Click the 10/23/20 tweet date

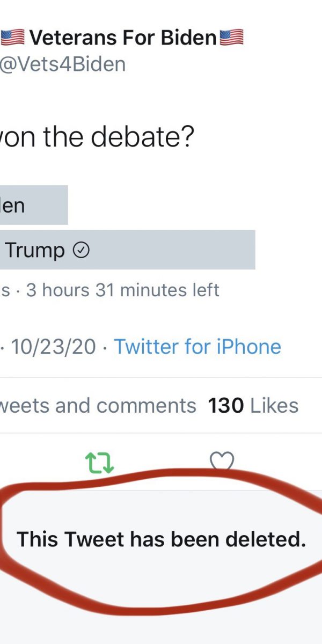point(54,347)
